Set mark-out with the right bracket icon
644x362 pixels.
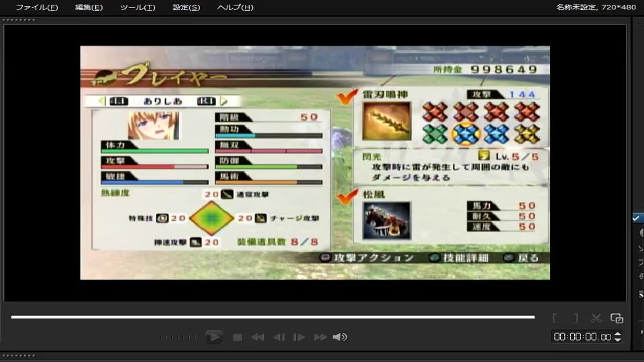coord(576,318)
